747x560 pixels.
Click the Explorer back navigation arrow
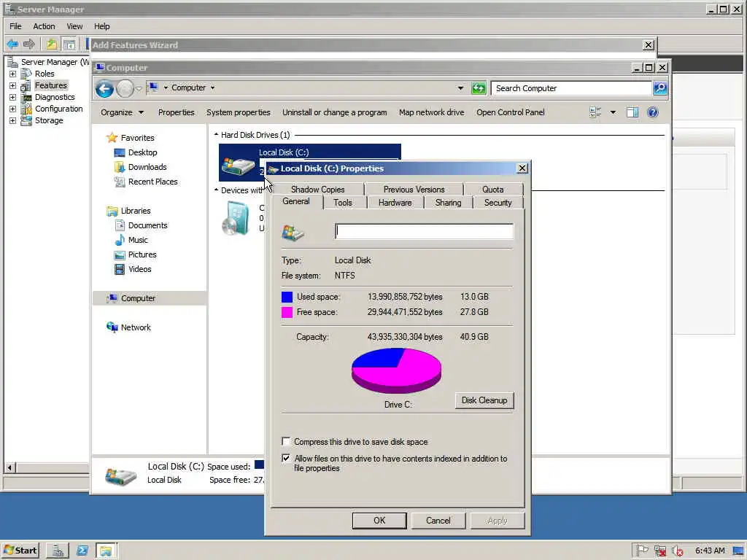click(104, 88)
